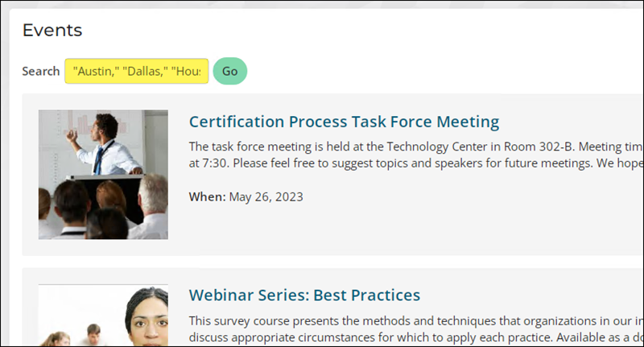Screen dimensions: 644x347
Task: Click the Go search button
Action: (x=229, y=71)
